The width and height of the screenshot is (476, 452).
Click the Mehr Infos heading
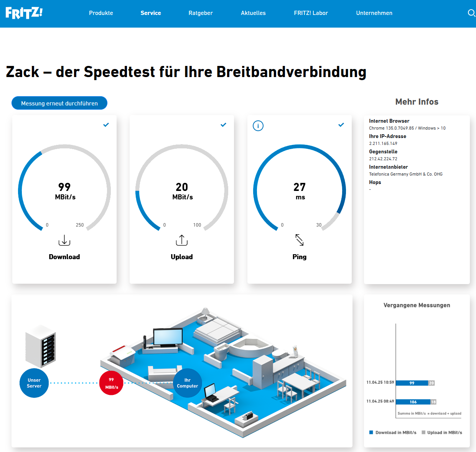click(x=417, y=102)
